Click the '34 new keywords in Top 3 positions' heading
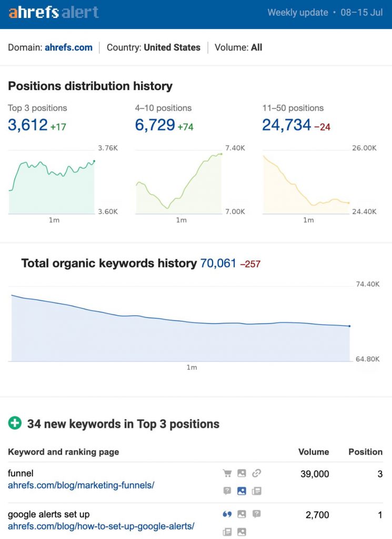 (123, 424)
